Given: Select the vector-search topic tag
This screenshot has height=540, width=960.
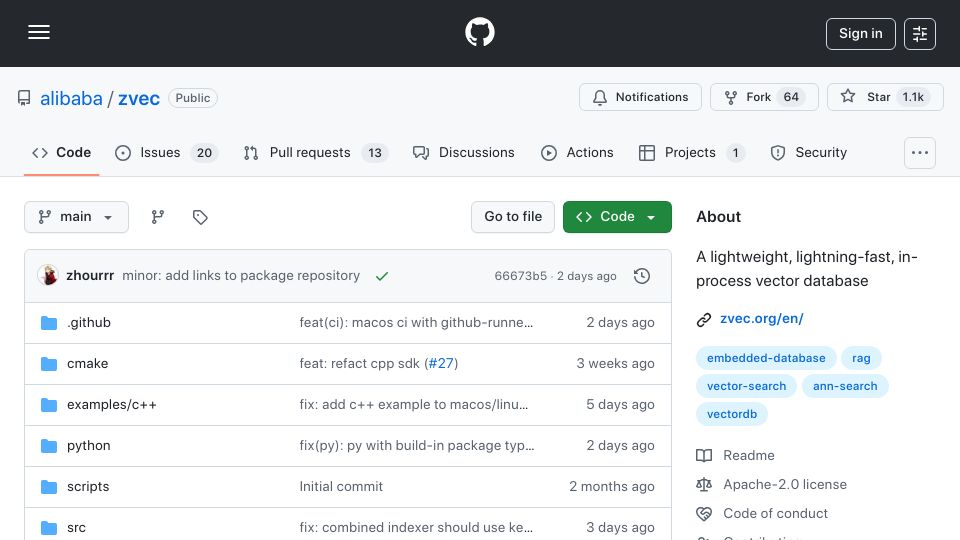Looking at the screenshot, I should pyautogui.click(x=746, y=386).
